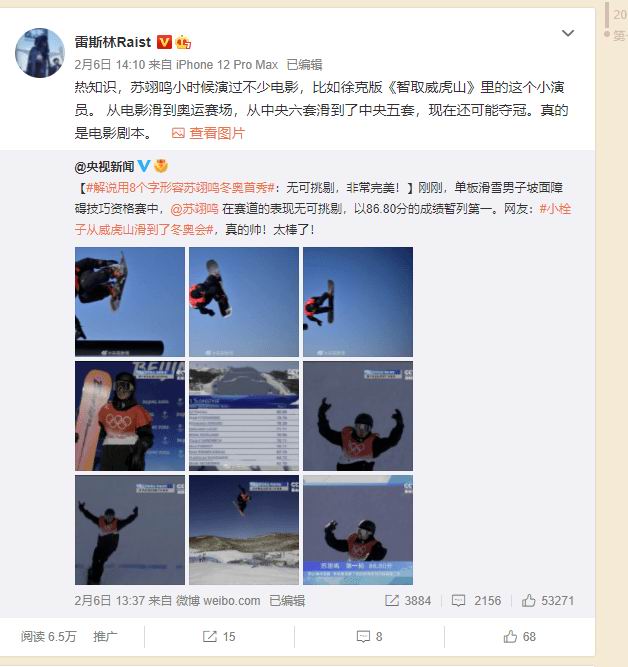View the scoreboard ranking image thumbnail

(x=244, y=416)
